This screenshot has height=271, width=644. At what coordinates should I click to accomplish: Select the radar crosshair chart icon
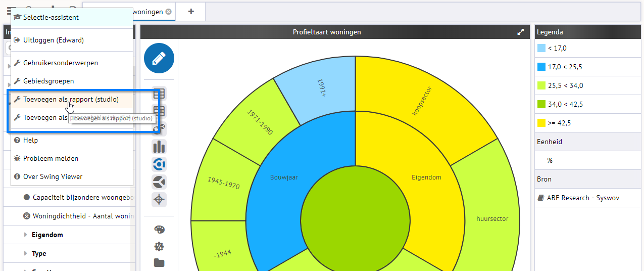click(159, 200)
